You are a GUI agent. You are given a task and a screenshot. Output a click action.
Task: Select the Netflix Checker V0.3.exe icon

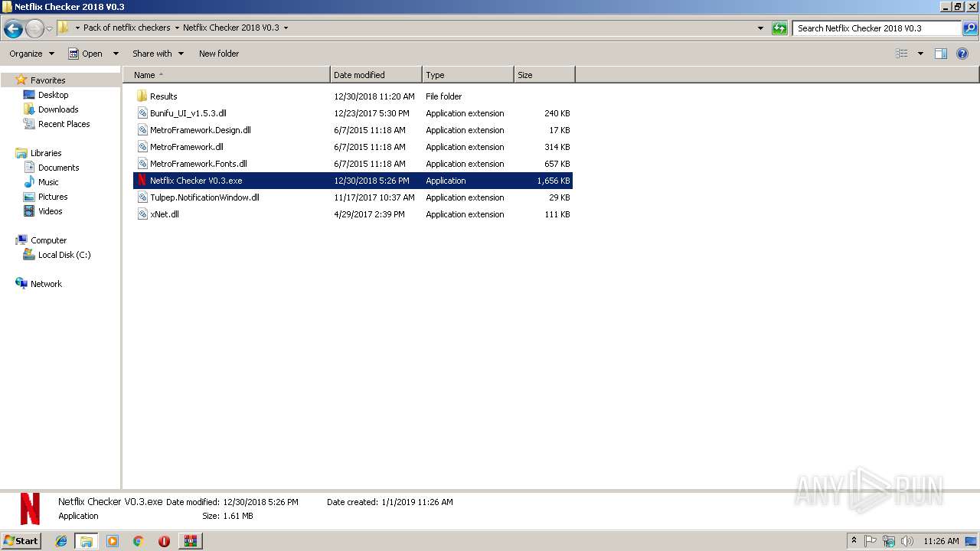[x=142, y=181]
